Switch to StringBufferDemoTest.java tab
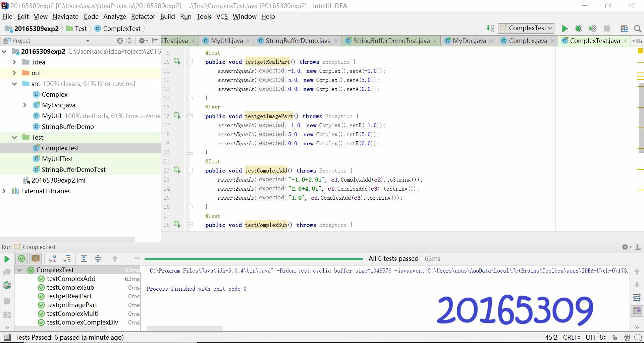This screenshot has width=644, height=343. (391, 41)
